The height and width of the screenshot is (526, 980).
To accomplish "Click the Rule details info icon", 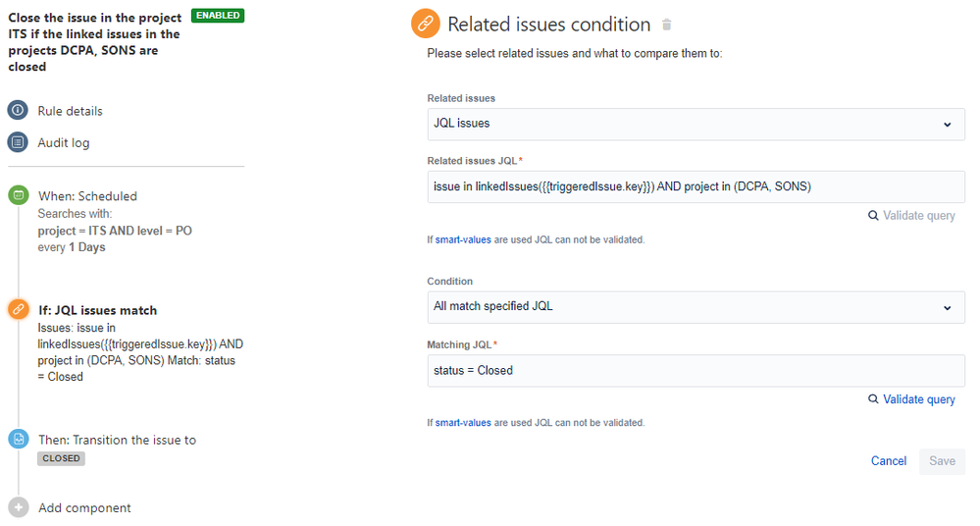I will [18, 111].
